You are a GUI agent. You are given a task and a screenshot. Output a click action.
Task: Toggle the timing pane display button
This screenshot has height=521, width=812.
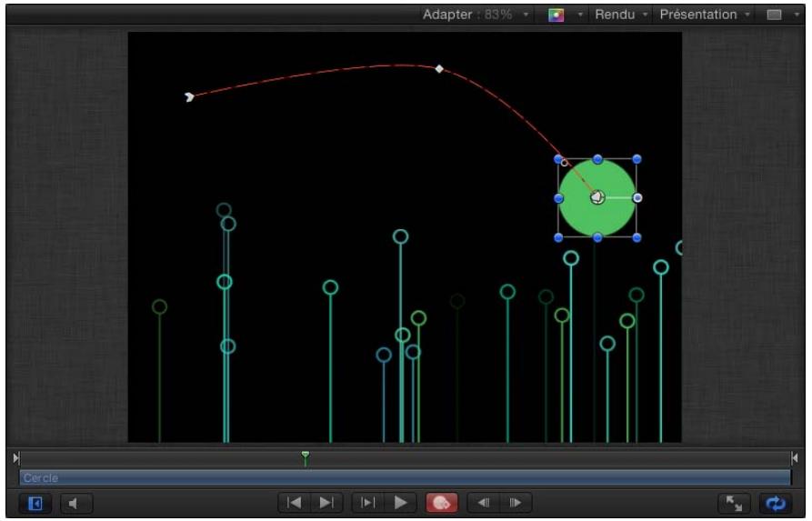pyautogui.click(x=35, y=503)
